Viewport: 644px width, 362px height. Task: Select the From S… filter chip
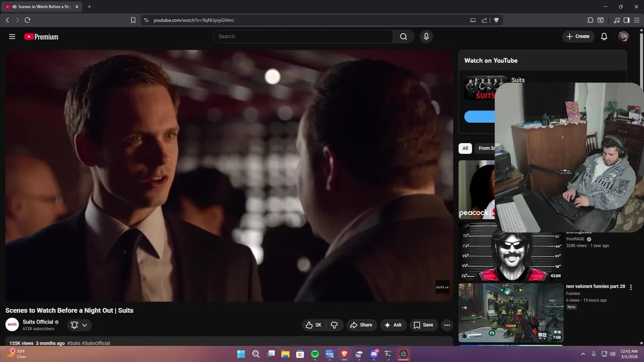pos(486,148)
